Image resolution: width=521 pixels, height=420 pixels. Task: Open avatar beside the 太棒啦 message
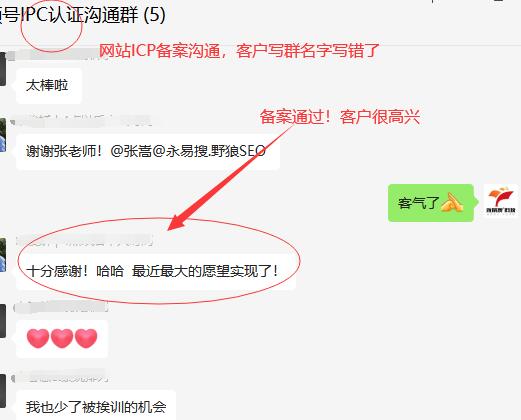[x=3, y=69]
